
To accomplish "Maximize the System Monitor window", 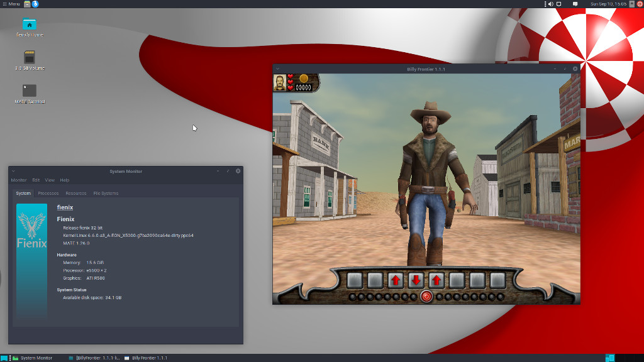I will [x=228, y=171].
